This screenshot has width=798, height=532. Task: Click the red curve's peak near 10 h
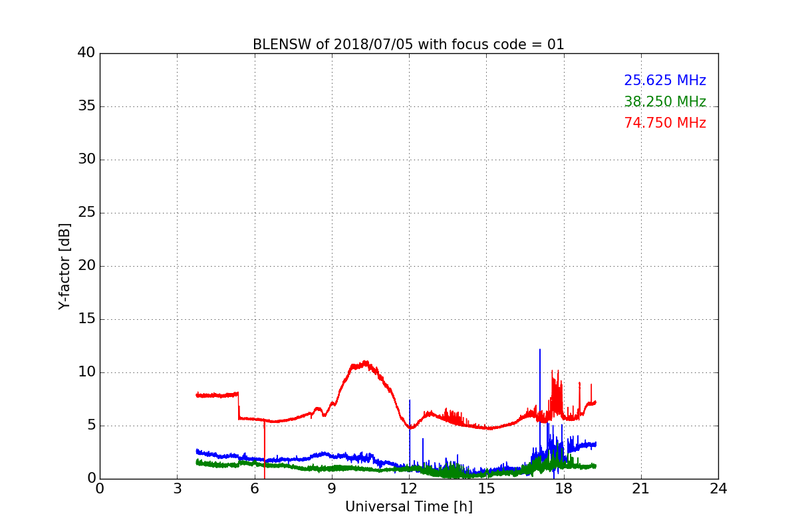click(364, 363)
